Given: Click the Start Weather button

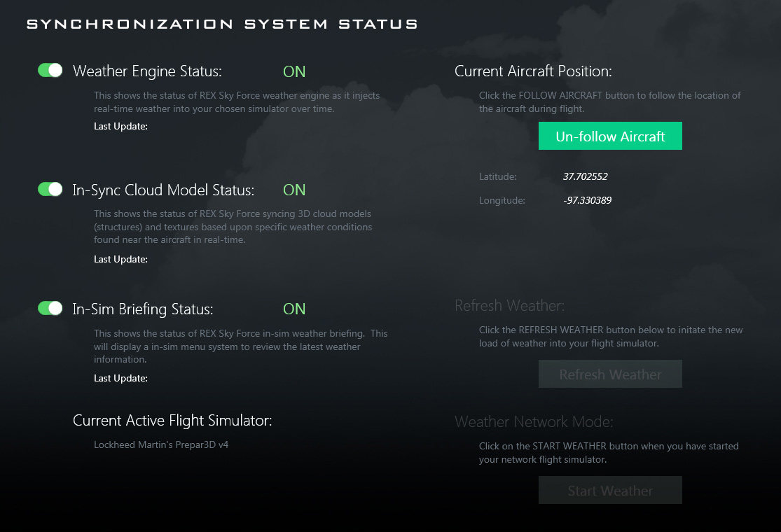Looking at the screenshot, I should pyautogui.click(x=610, y=490).
